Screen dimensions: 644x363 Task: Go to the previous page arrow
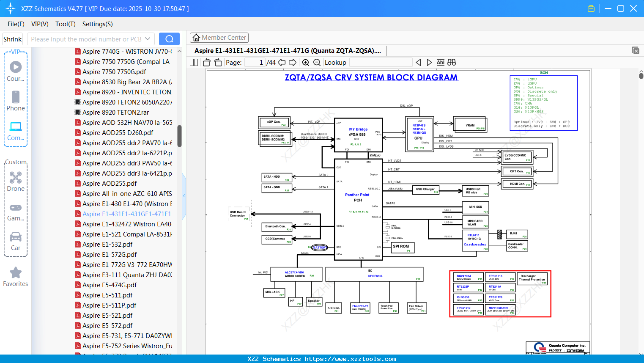[x=282, y=62]
